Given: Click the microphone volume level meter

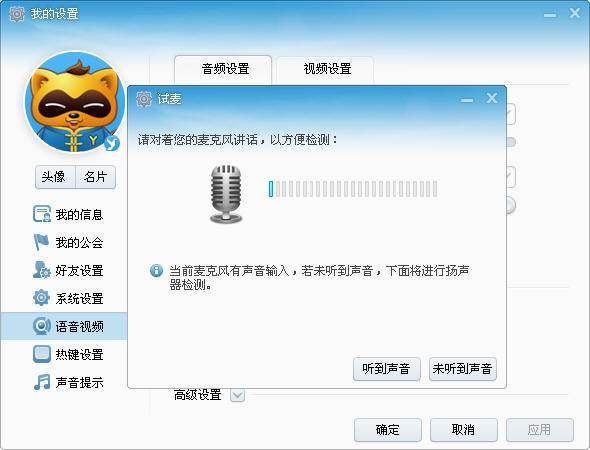Looking at the screenshot, I should click(x=353, y=189).
